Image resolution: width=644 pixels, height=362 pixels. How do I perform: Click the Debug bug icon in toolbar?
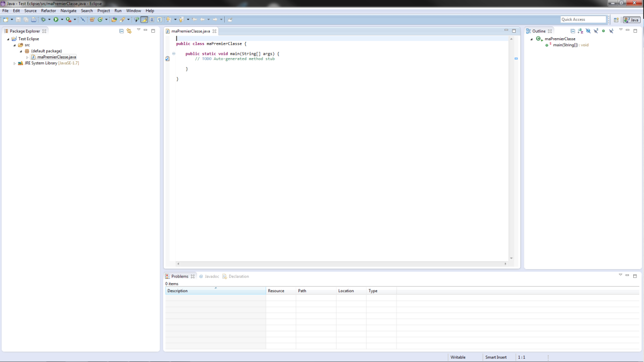[x=43, y=19]
